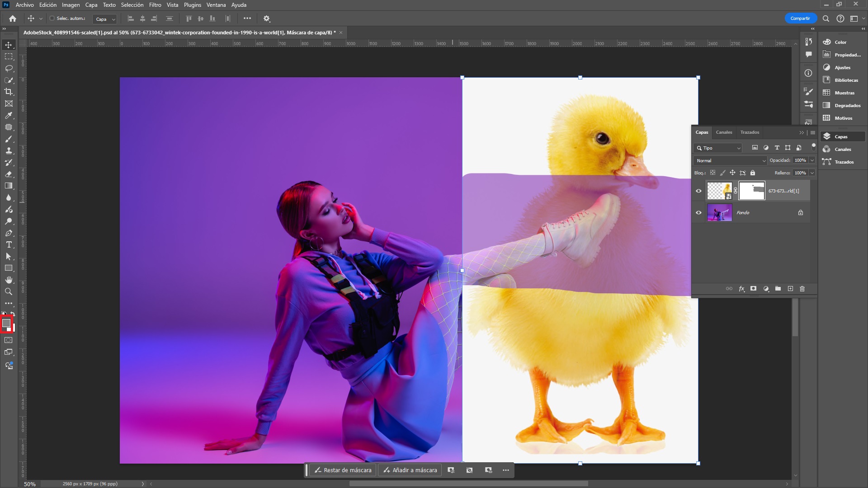868x488 pixels.
Task: Select the Eraser tool
Action: pos(9,174)
